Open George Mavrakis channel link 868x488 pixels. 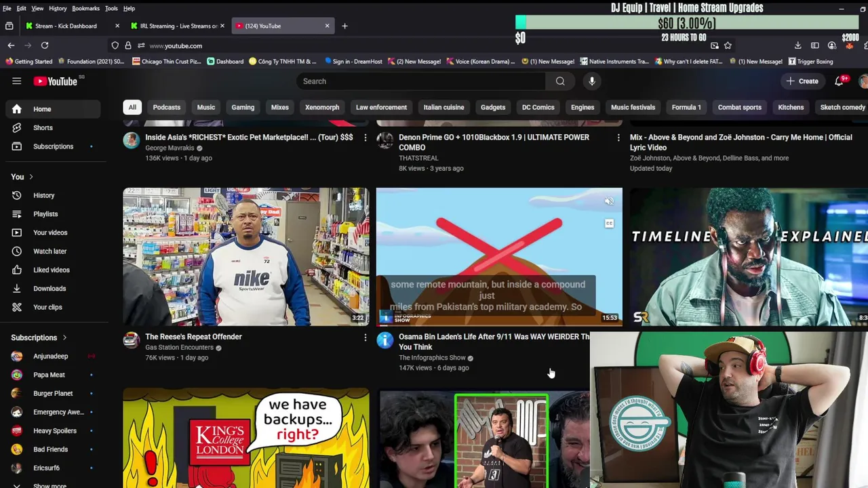pyautogui.click(x=170, y=148)
